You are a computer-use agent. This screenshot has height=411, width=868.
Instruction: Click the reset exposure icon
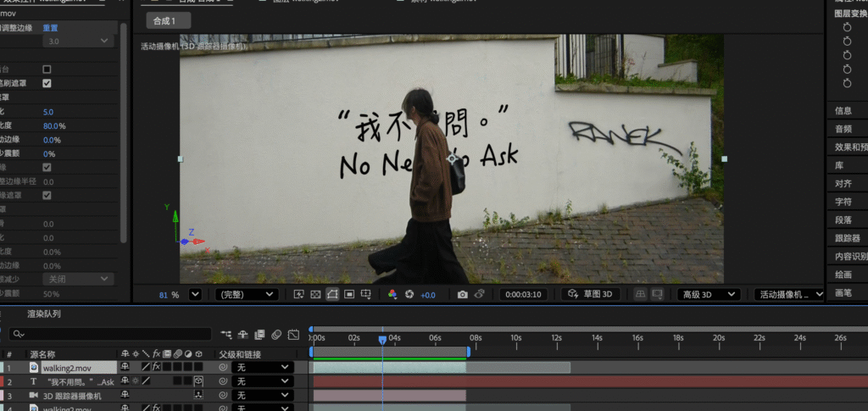click(409, 294)
